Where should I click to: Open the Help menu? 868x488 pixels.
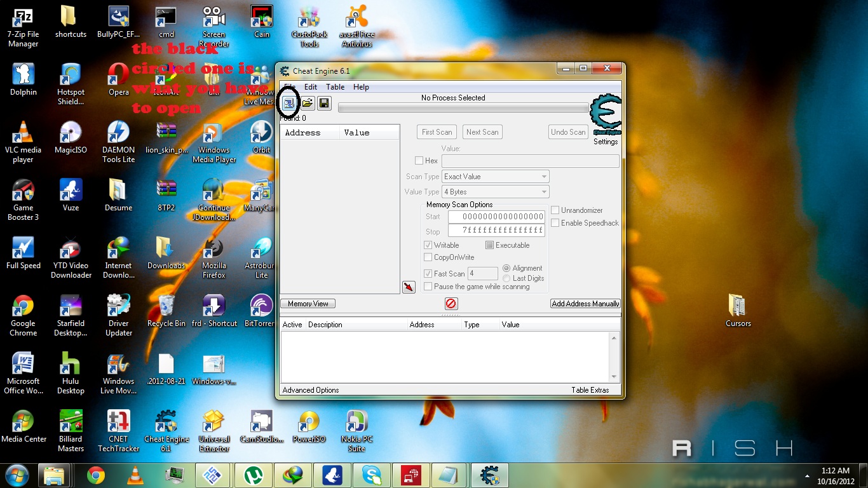[x=361, y=87]
